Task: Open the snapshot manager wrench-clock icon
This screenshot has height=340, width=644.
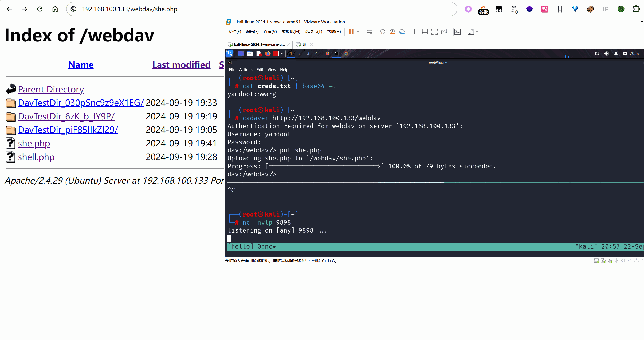Action: tap(402, 32)
